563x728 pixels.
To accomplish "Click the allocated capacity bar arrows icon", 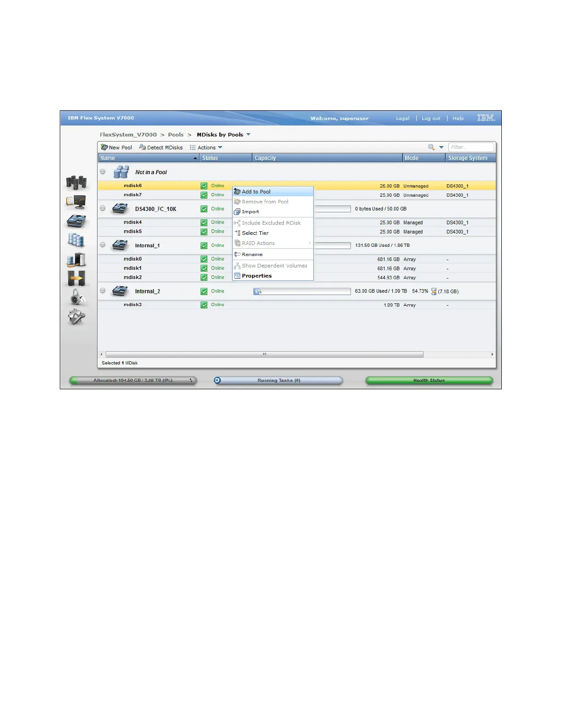I will click(x=191, y=380).
